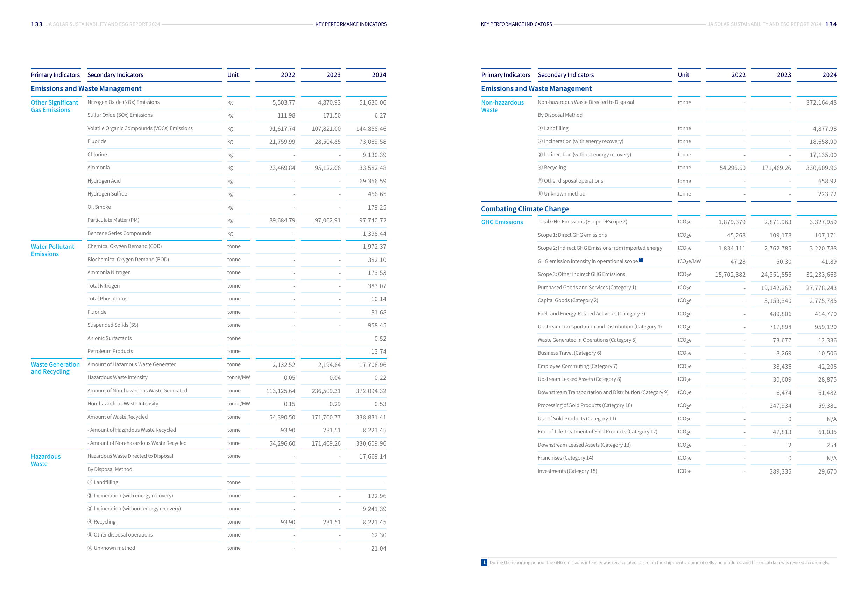Click the 'Combating Climate Change' section heading
This screenshot has width=868, height=589.
click(x=524, y=209)
